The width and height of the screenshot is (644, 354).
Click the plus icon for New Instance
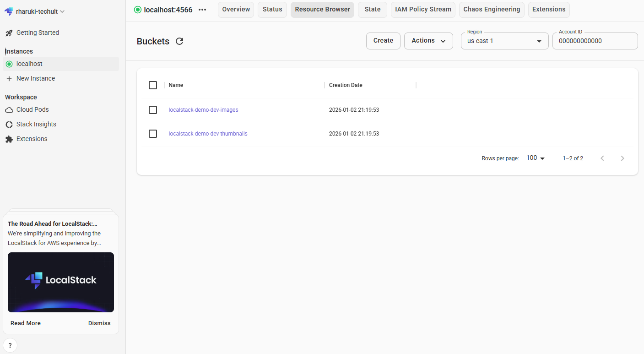click(9, 79)
